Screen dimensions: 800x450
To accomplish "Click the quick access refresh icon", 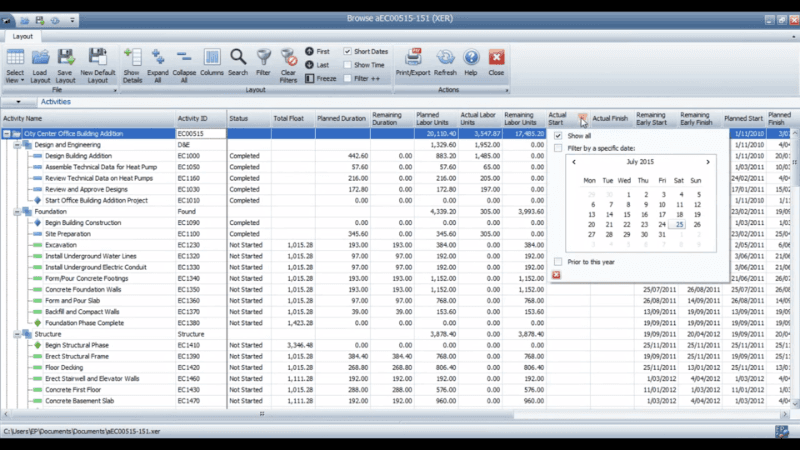I will [55, 20].
